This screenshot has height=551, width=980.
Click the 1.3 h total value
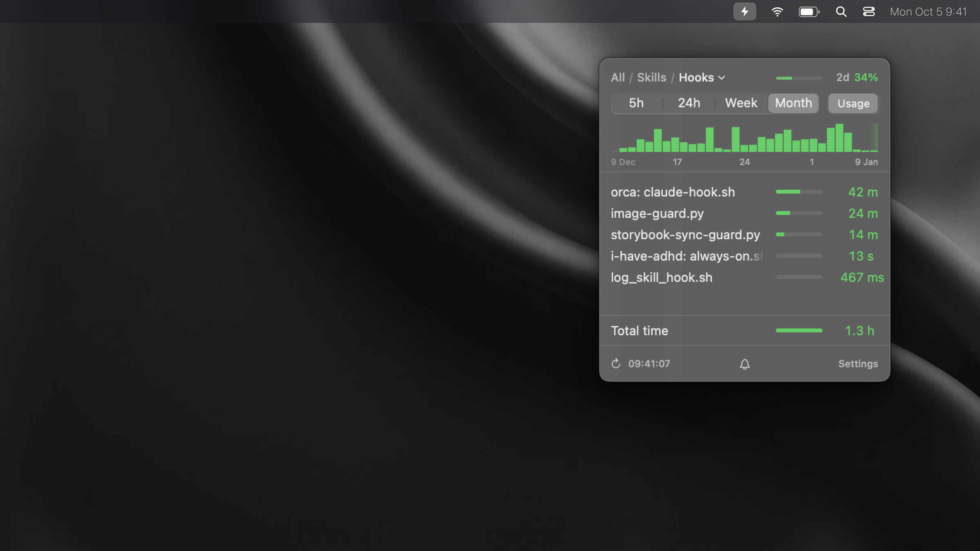[860, 331]
